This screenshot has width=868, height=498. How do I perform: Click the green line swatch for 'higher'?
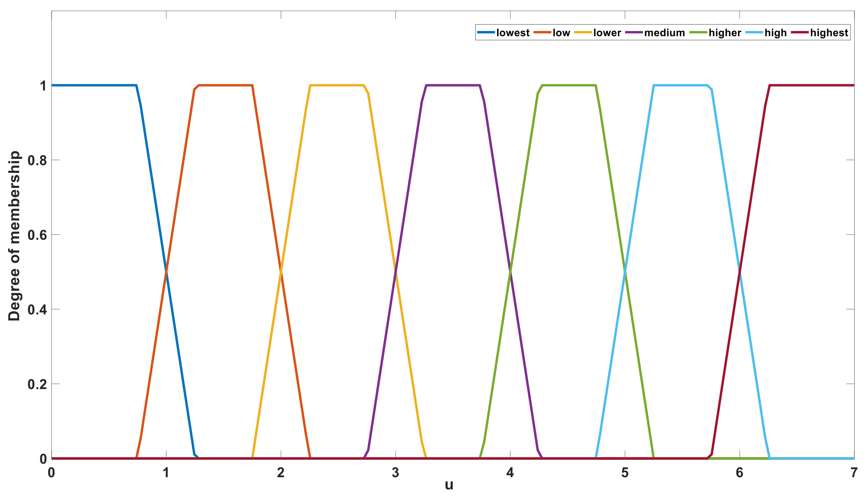[x=698, y=32]
